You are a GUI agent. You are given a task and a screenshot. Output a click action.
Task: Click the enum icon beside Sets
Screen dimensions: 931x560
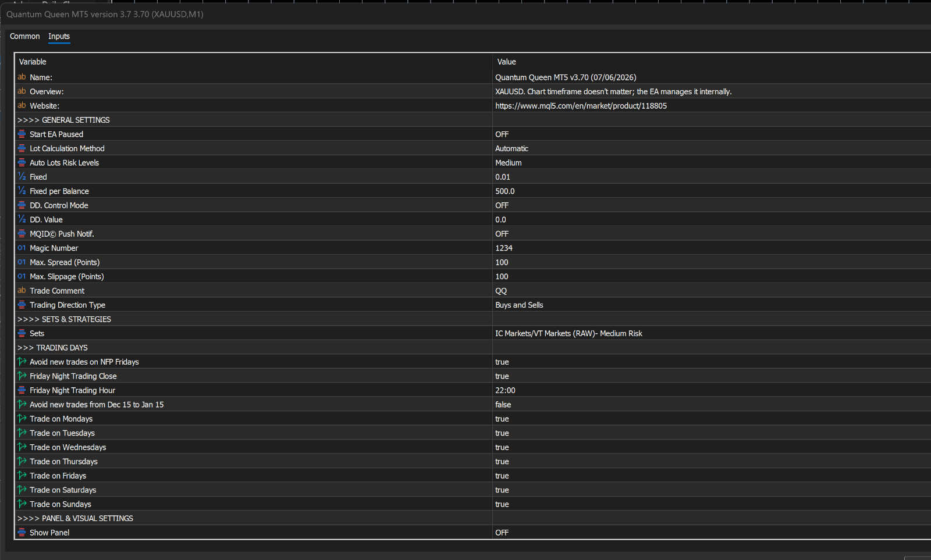[22, 333]
